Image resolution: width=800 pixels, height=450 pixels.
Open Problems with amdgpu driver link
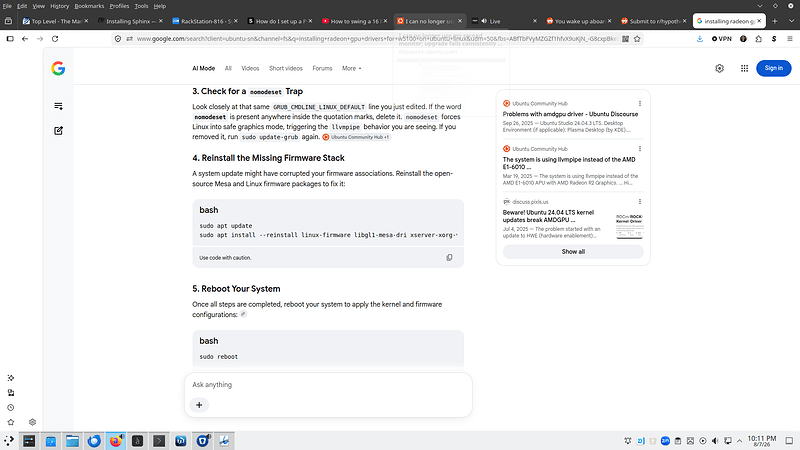(570, 114)
